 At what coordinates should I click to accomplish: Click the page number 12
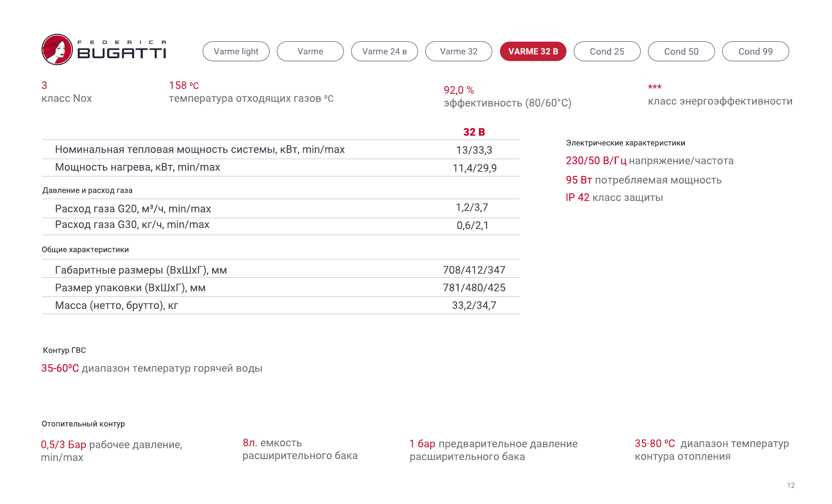[x=791, y=485]
